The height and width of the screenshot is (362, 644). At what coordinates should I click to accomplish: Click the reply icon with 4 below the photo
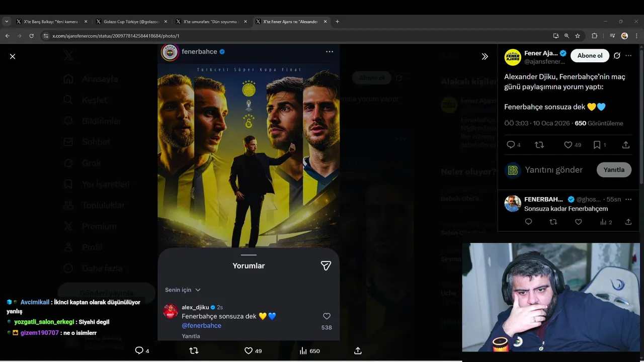139,351
